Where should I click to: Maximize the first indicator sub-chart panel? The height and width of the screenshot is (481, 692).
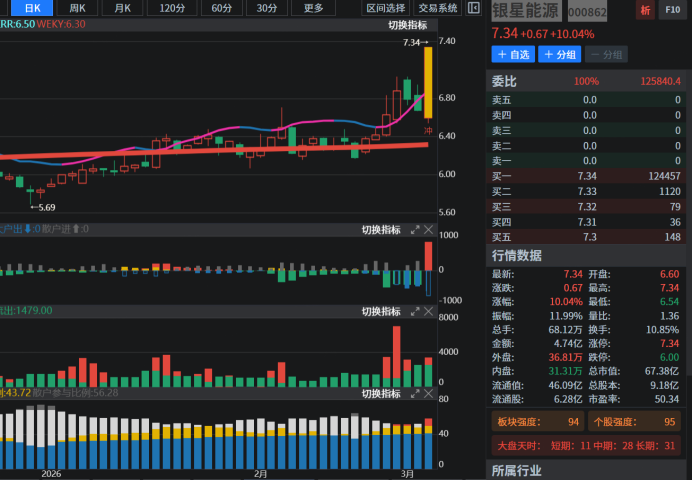point(415,230)
